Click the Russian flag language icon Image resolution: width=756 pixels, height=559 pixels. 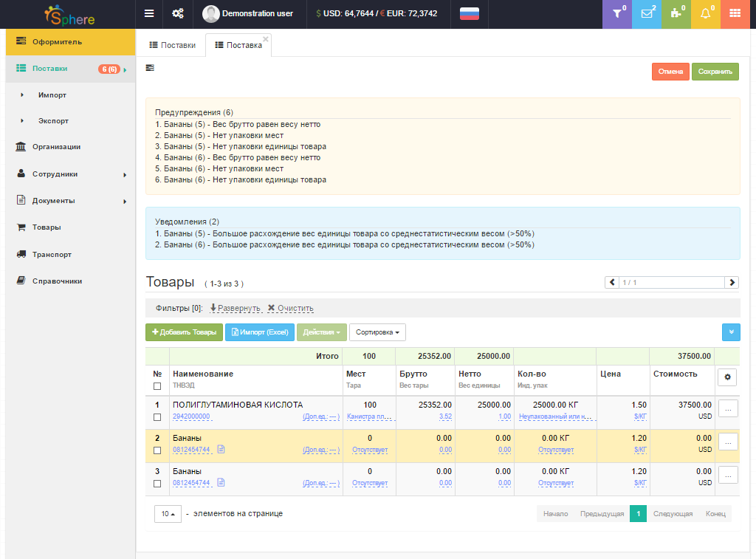469,13
